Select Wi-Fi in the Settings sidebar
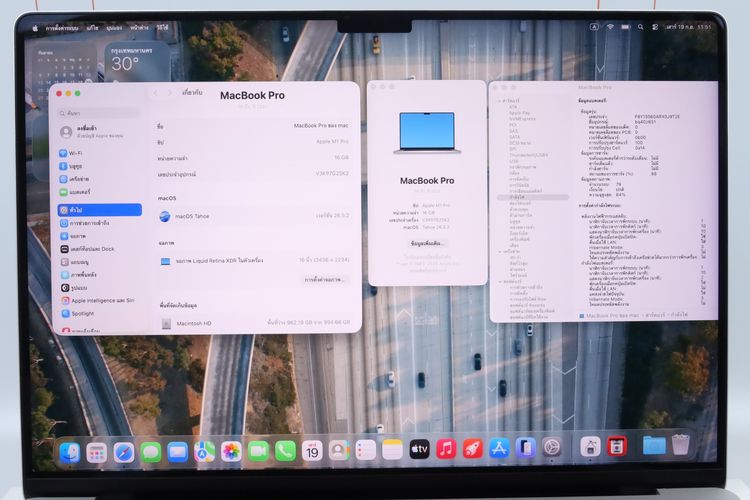 click(x=99, y=153)
